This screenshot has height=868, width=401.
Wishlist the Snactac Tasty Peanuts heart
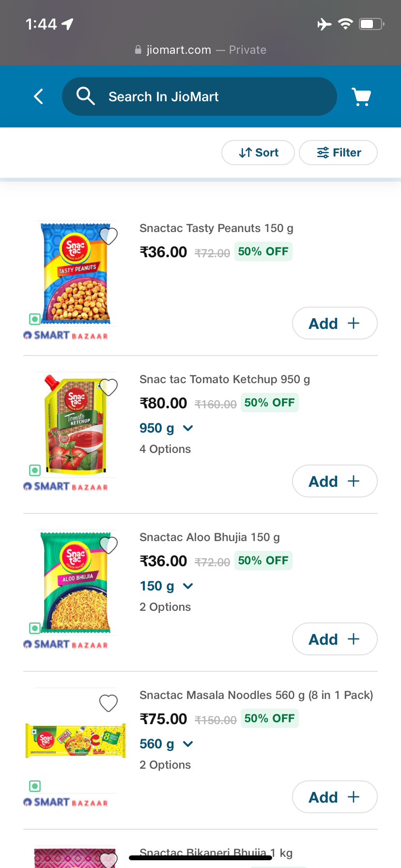pyautogui.click(x=108, y=236)
